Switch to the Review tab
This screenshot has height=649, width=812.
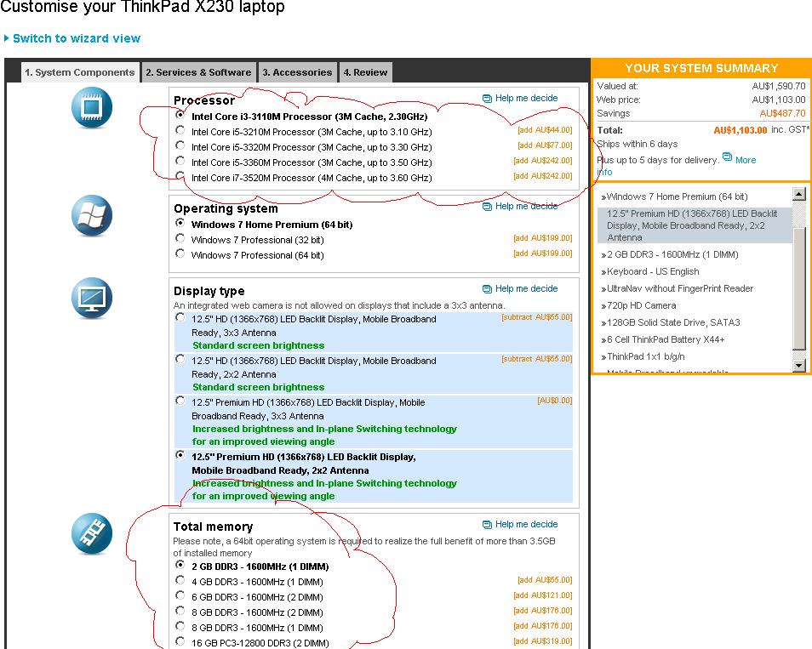click(365, 72)
